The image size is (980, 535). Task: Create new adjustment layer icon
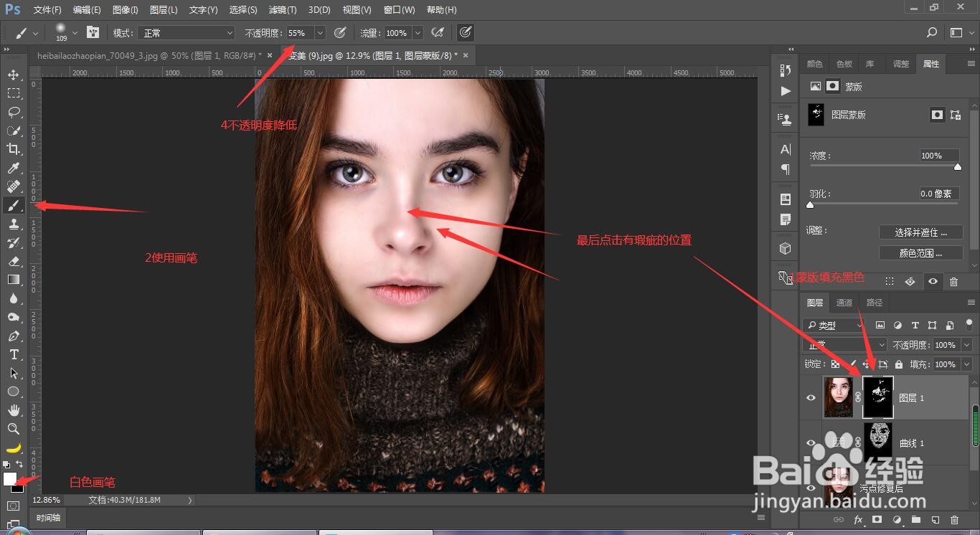click(896, 520)
